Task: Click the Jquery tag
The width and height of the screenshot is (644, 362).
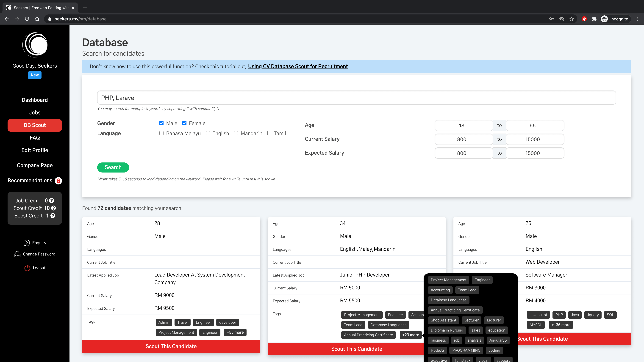Action: click(593, 315)
